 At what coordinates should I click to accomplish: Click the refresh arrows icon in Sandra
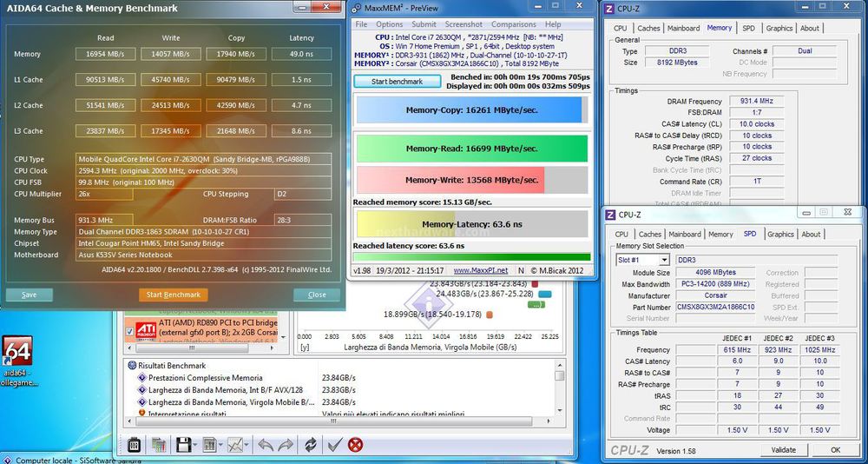(x=311, y=445)
